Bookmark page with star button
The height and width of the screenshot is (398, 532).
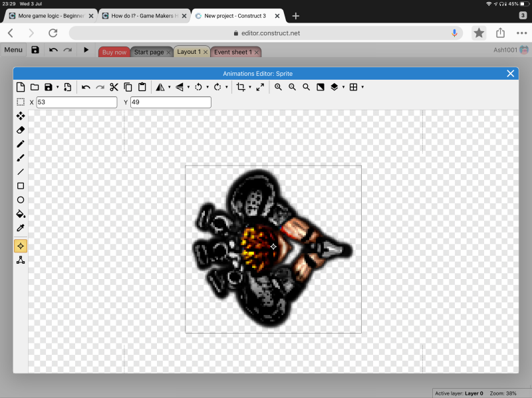pyautogui.click(x=479, y=33)
